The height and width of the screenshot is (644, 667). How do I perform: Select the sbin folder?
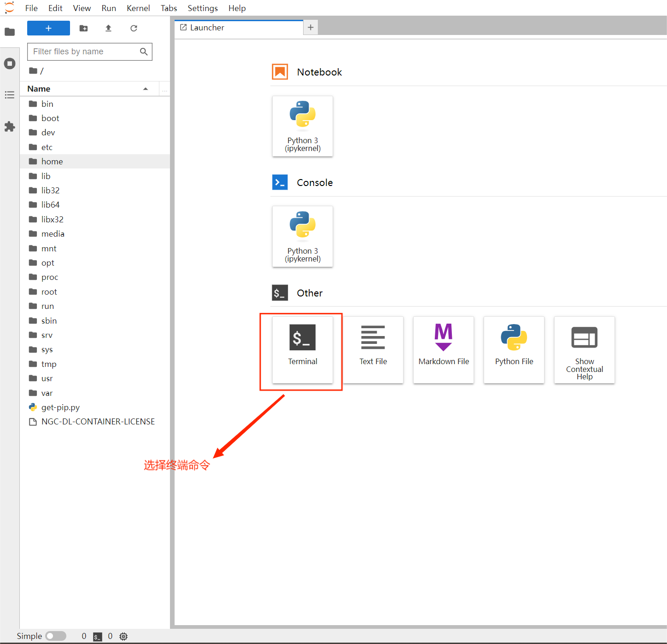point(95,321)
